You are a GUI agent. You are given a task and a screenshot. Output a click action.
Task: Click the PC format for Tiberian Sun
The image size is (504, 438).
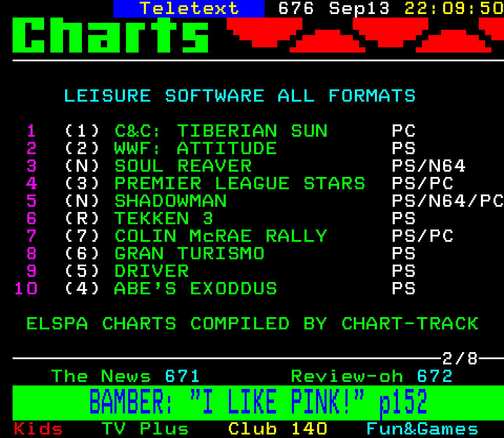click(404, 131)
